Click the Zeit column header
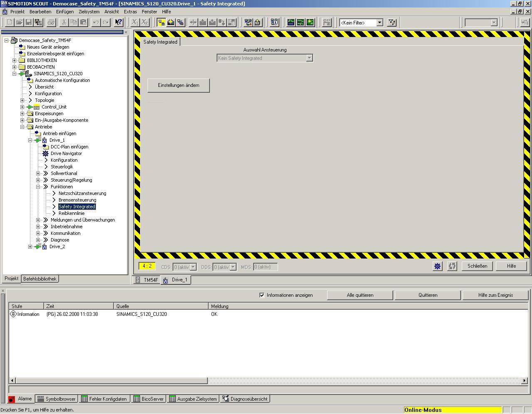The height and width of the screenshot is (414, 532). coord(79,306)
